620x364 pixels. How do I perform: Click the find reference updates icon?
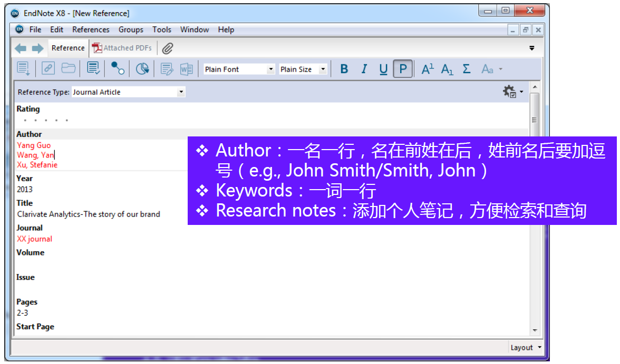coord(118,68)
